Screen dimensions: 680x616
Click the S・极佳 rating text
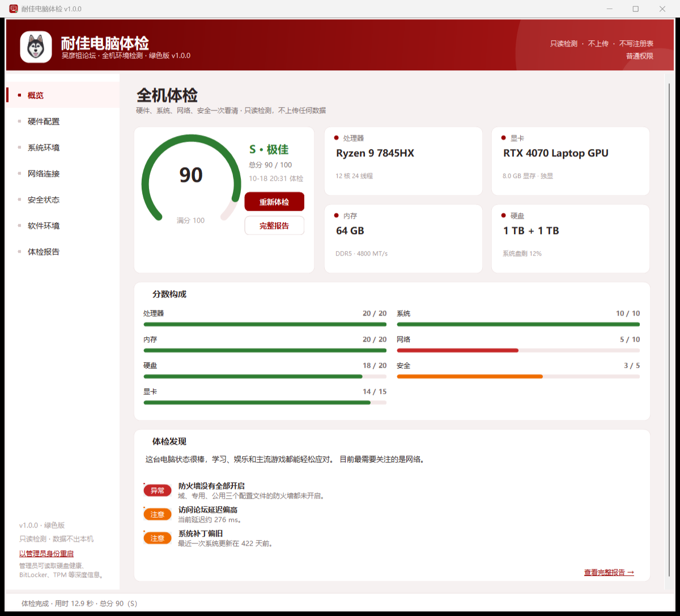[x=269, y=150]
